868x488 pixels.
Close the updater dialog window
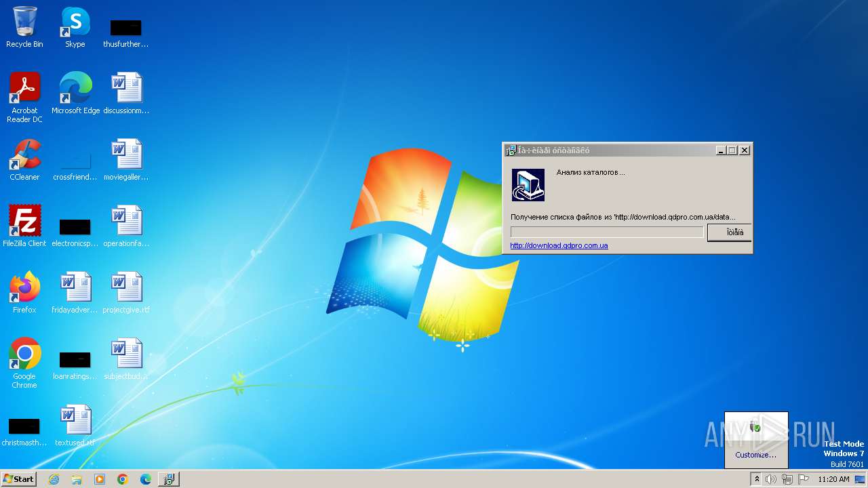(x=745, y=150)
